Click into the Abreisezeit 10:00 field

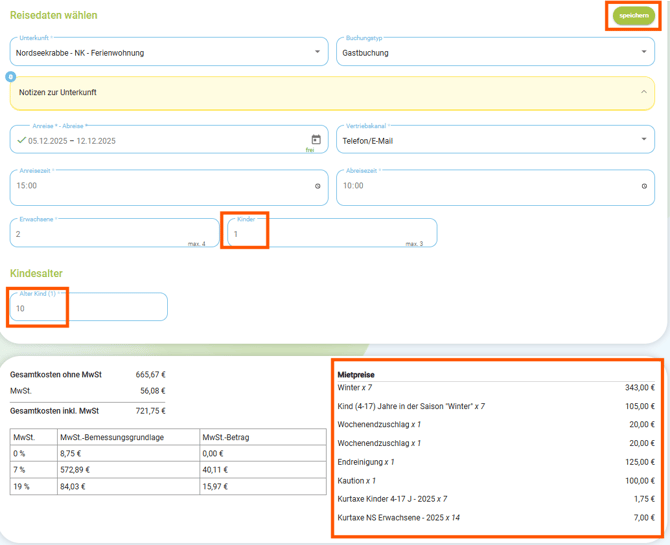click(x=480, y=186)
